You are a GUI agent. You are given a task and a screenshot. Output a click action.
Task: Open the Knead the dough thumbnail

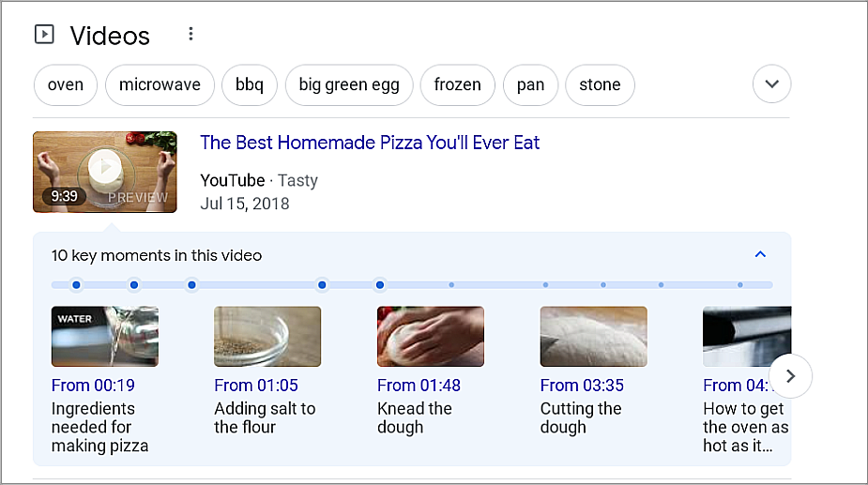pos(430,337)
